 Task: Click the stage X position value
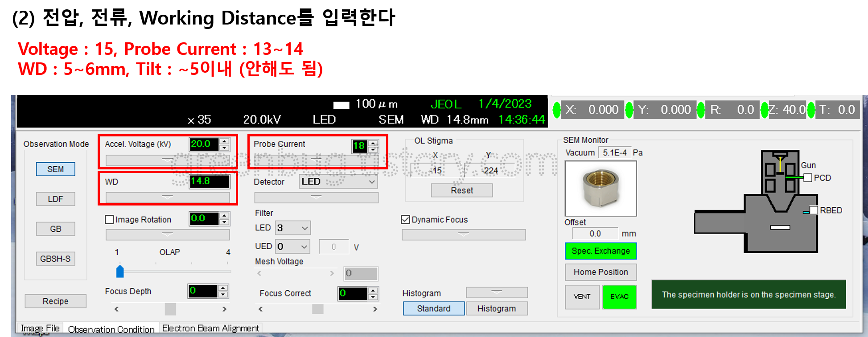pyautogui.click(x=603, y=110)
